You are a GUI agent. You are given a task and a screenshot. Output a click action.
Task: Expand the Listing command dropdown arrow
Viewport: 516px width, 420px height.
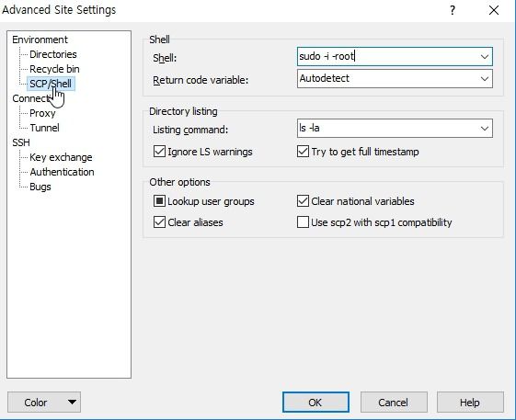pyautogui.click(x=485, y=129)
